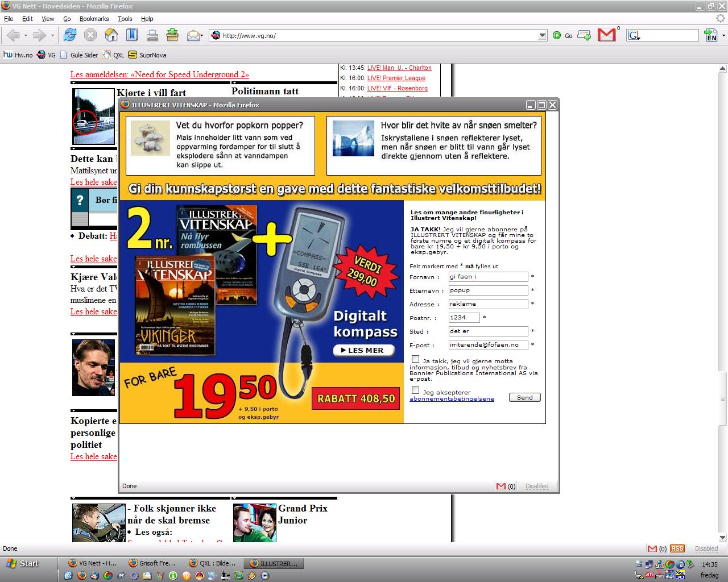Viewport: 728px width, 582px height.
Task: Open 'Need for Speed Underground 2' review link
Action: (160, 74)
